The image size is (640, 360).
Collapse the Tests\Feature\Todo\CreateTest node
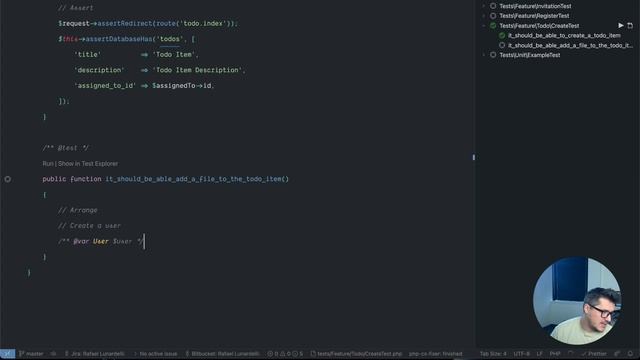click(x=484, y=26)
